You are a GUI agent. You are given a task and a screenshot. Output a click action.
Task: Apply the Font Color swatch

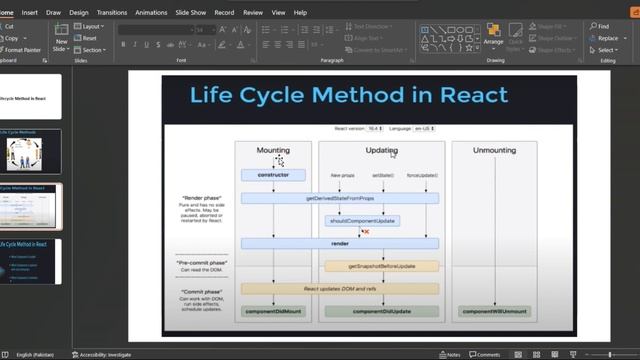[x=240, y=44]
